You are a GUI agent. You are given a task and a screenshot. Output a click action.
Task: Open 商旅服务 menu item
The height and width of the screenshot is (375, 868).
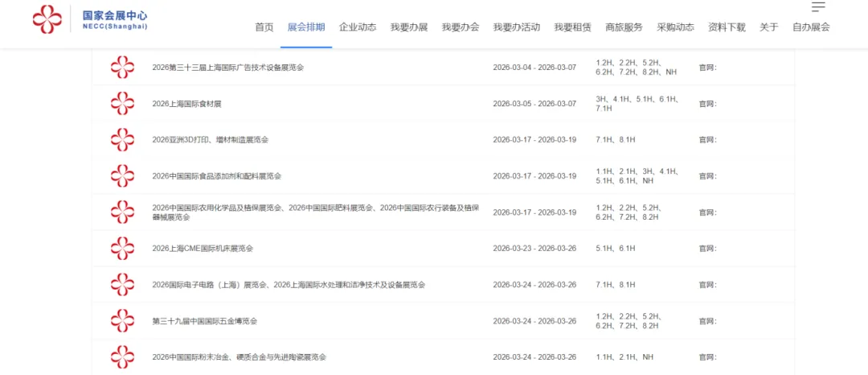(x=624, y=27)
